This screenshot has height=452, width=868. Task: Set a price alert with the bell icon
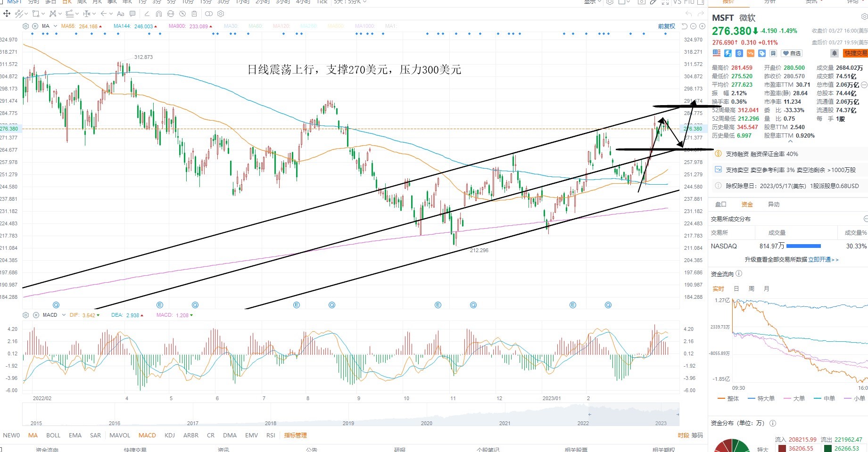coord(835,53)
